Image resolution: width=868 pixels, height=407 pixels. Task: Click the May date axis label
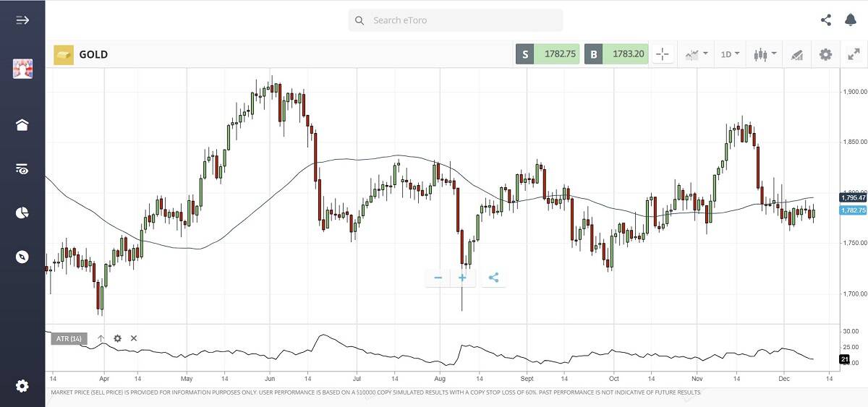pyautogui.click(x=187, y=378)
